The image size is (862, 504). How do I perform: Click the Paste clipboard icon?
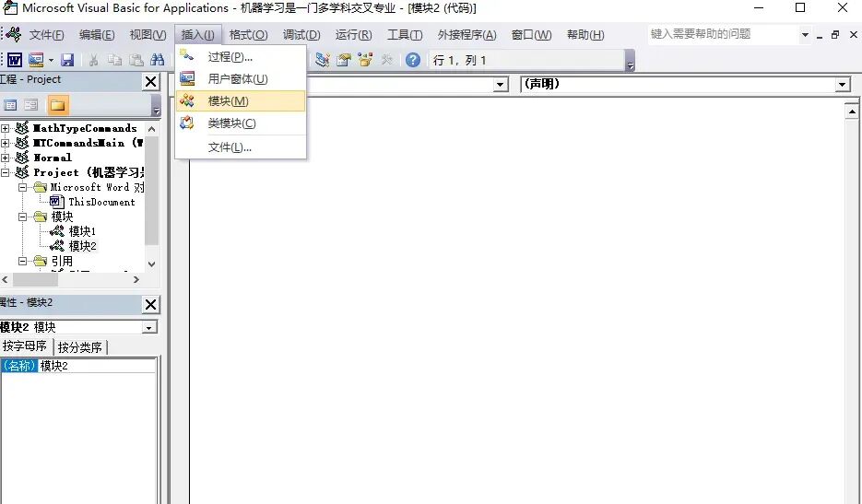click(x=136, y=60)
